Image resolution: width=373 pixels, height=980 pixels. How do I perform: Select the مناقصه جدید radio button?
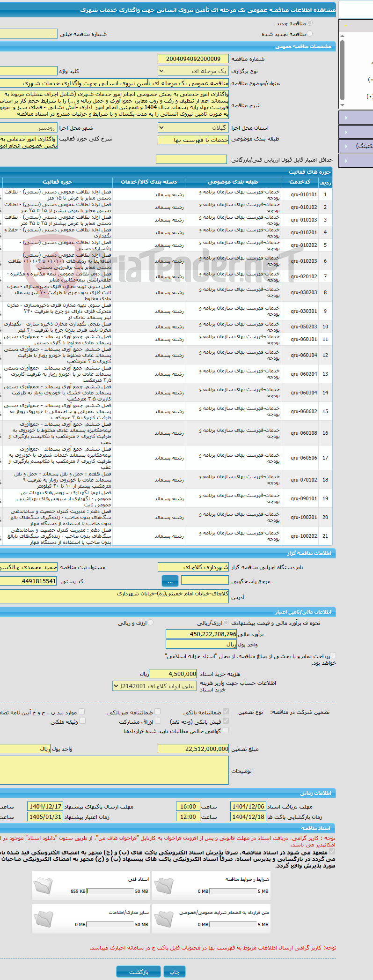pos(309,23)
